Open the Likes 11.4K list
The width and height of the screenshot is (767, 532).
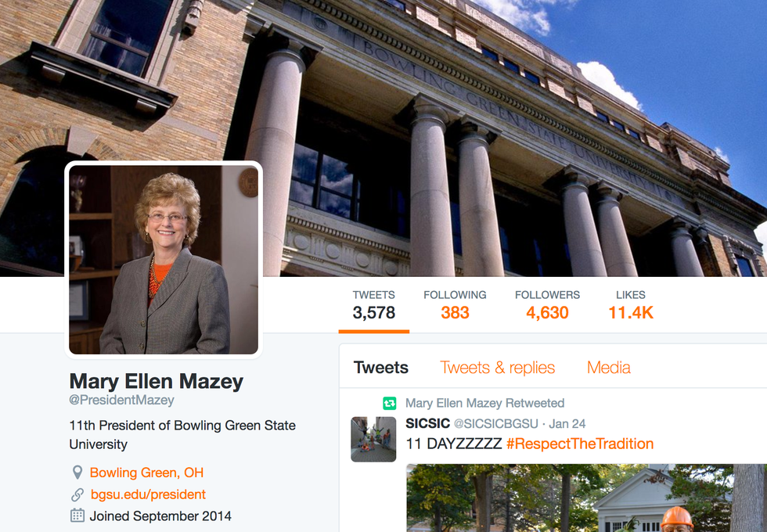pyautogui.click(x=631, y=306)
